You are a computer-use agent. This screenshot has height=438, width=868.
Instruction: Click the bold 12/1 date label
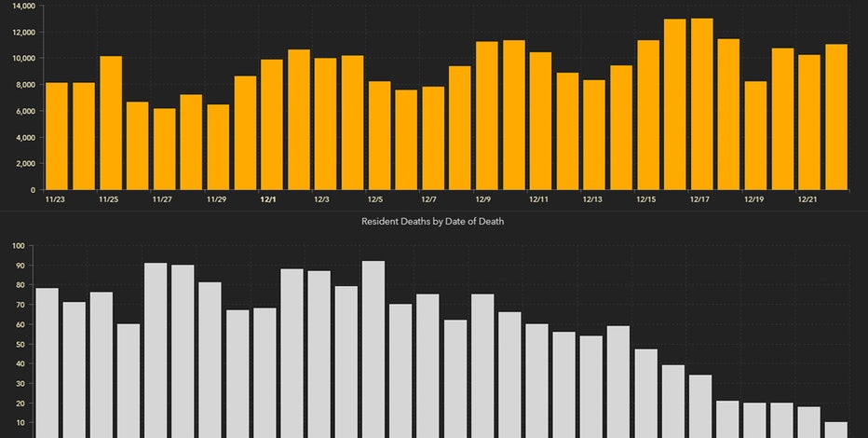268,199
